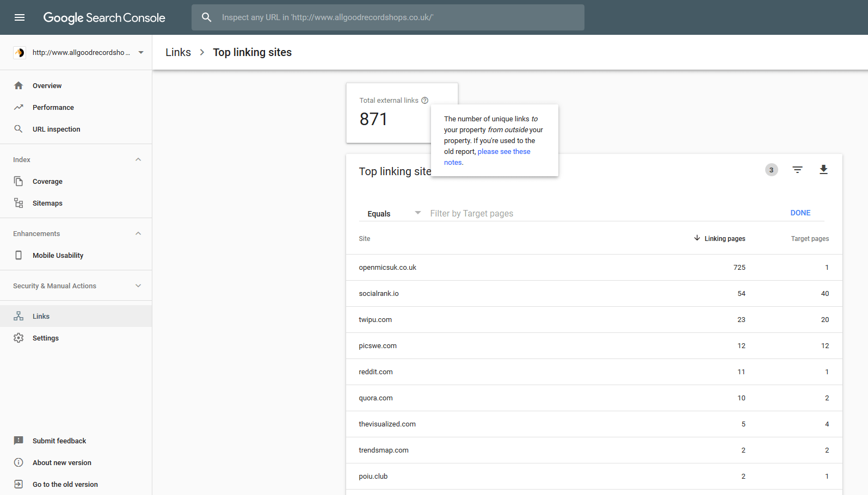Image resolution: width=868 pixels, height=495 pixels.
Task: Open Mobile Usability report
Action: (x=76, y=255)
